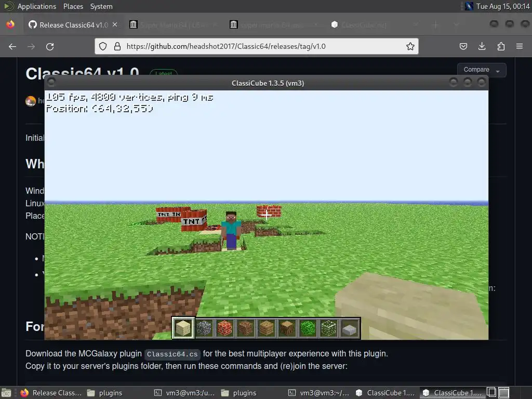Click the padlock site info icon
This screenshot has height=399, width=532.
tap(117, 46)
